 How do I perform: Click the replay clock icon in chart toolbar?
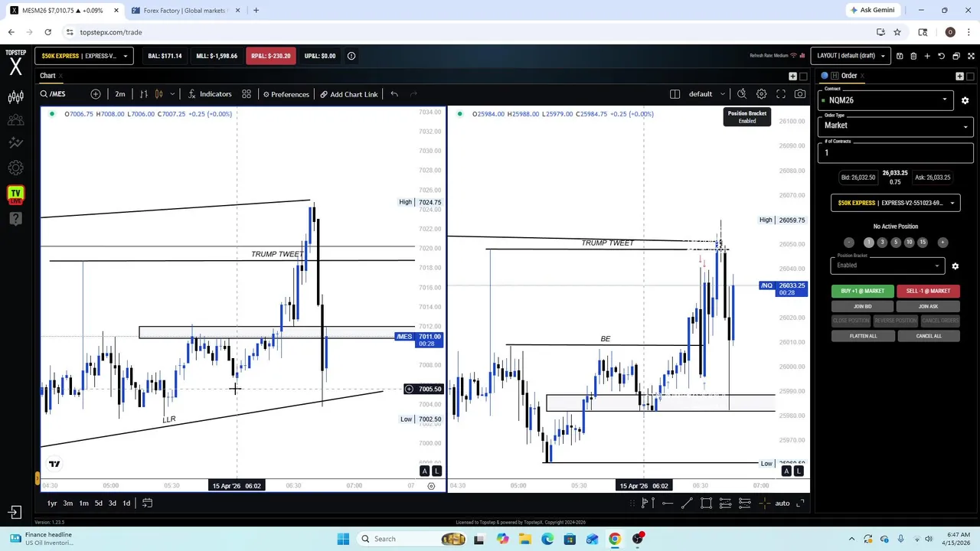pyautogui.click(x=742, y=94)
